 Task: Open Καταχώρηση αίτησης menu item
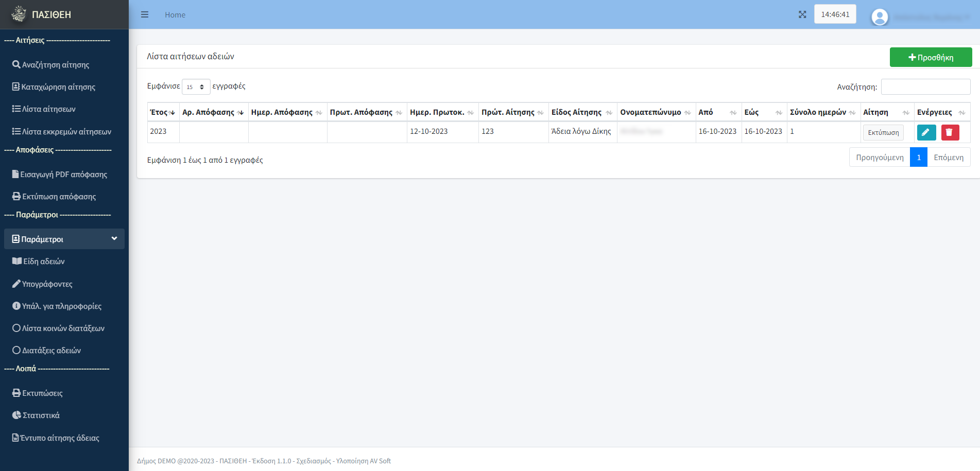point(64,86)
